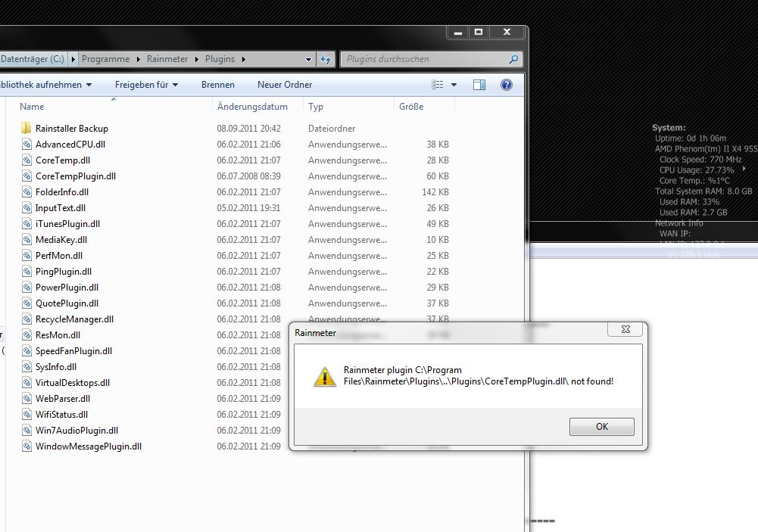Open the 'Freigeben für' menu
Viewport: 758px width, 532px height.
pos(146,85)
